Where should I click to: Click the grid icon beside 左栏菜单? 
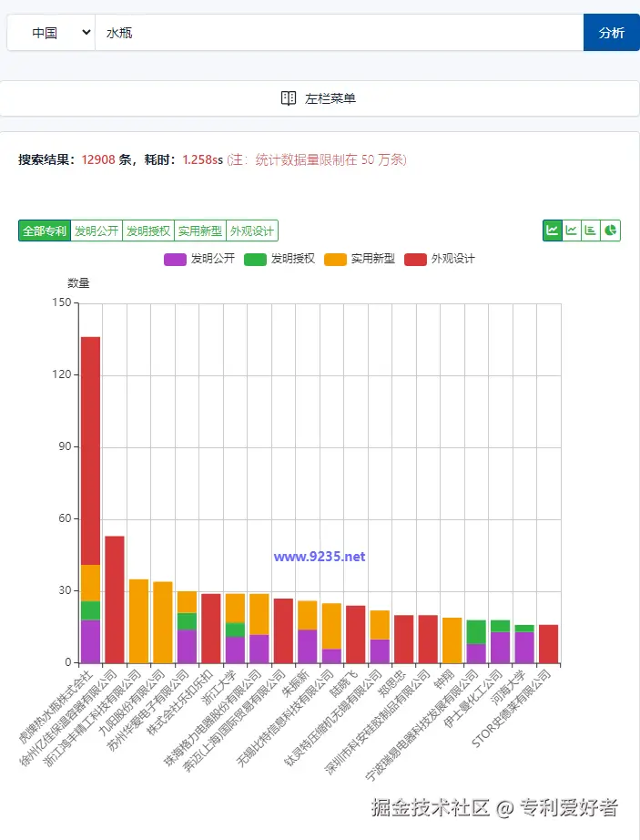289,98
